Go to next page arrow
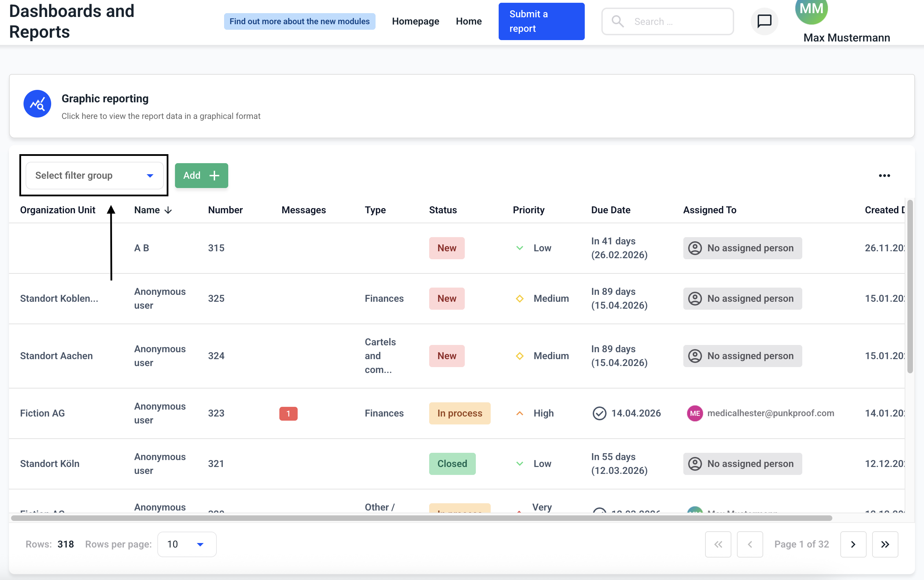Screen dimensions: 924x580 [853, 544]
